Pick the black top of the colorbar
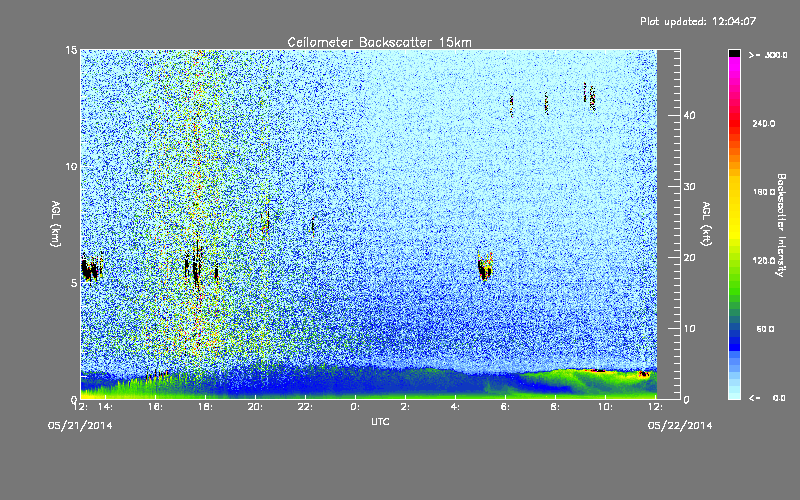The height and width of the screenshot is (500, 800). (x=734, y=53)
